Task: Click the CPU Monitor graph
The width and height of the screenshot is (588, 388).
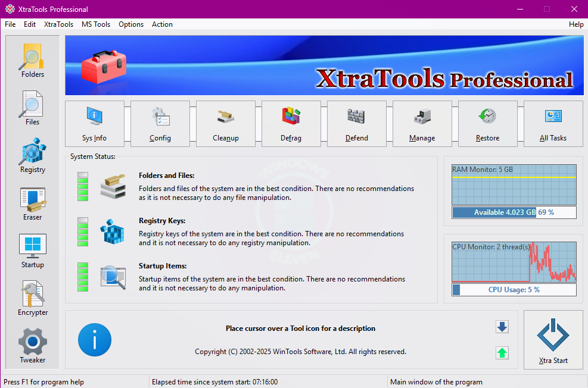Action: point(514,262)
